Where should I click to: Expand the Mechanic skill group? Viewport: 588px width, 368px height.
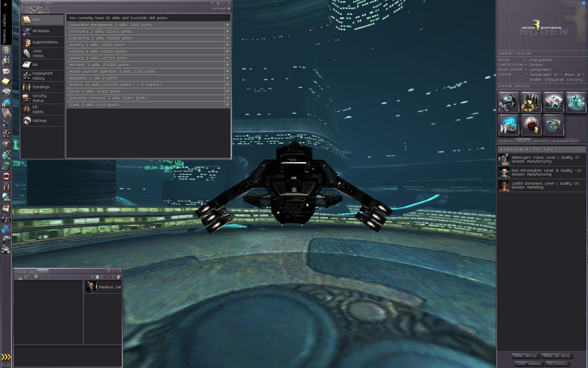coord(148,65)
